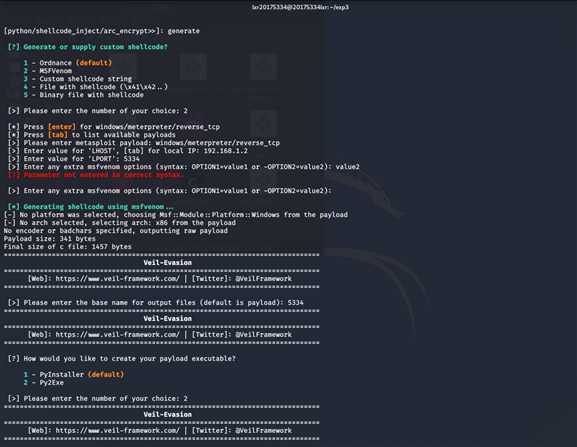Click the 'Please enter metasploit payload' line
The width and height of the screenshot is (577, 447).
pos(144,143)
